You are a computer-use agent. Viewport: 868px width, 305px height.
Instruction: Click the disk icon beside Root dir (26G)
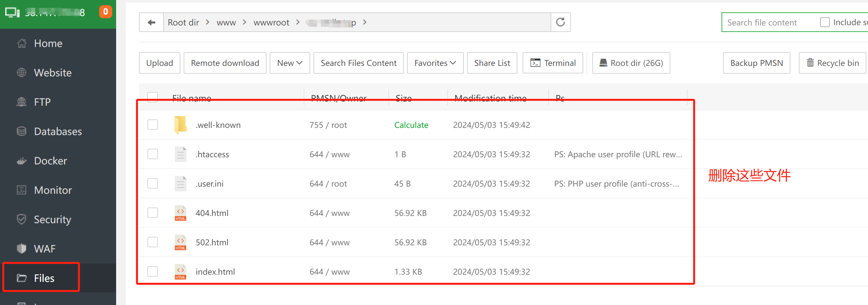point(603,63)
